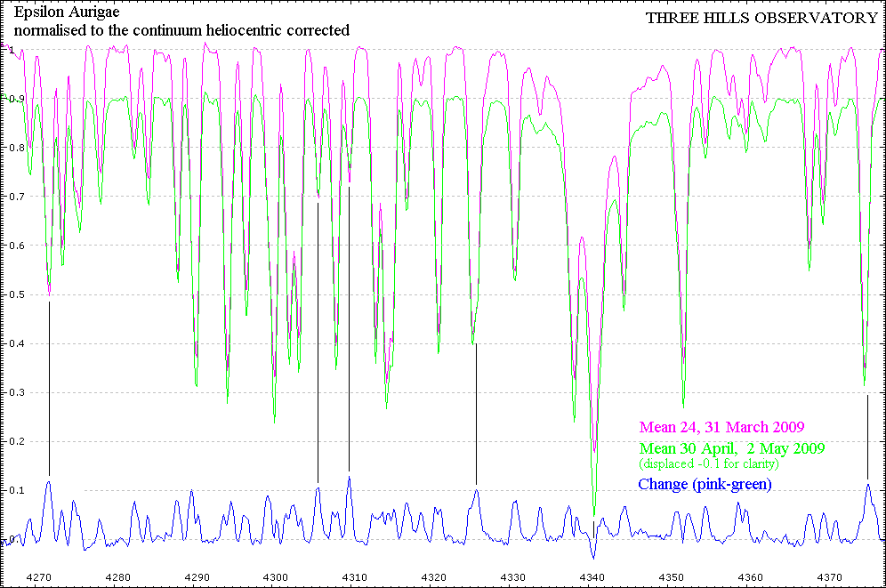Pick the 4300 wavelength axis label

pyautogui.click(x=276, y=577)
